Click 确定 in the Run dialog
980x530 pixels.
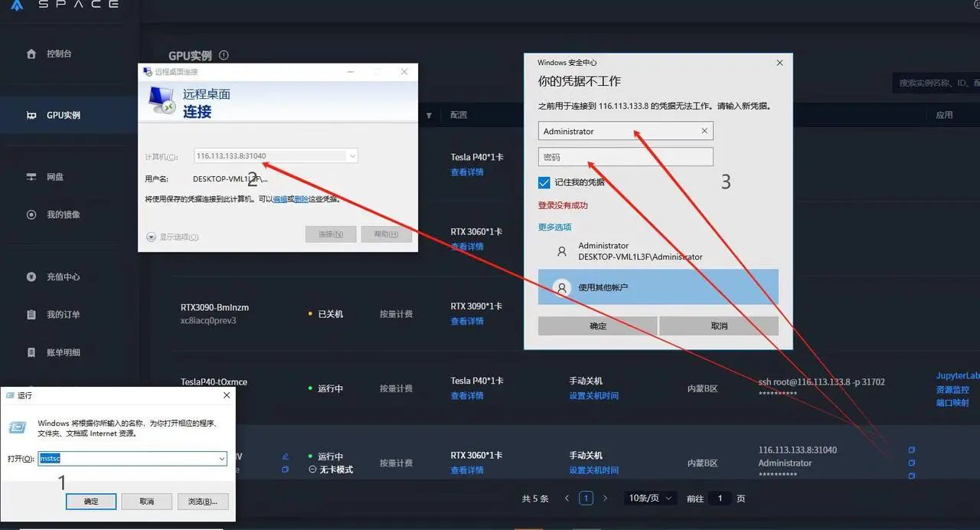(x=91, y=501)
